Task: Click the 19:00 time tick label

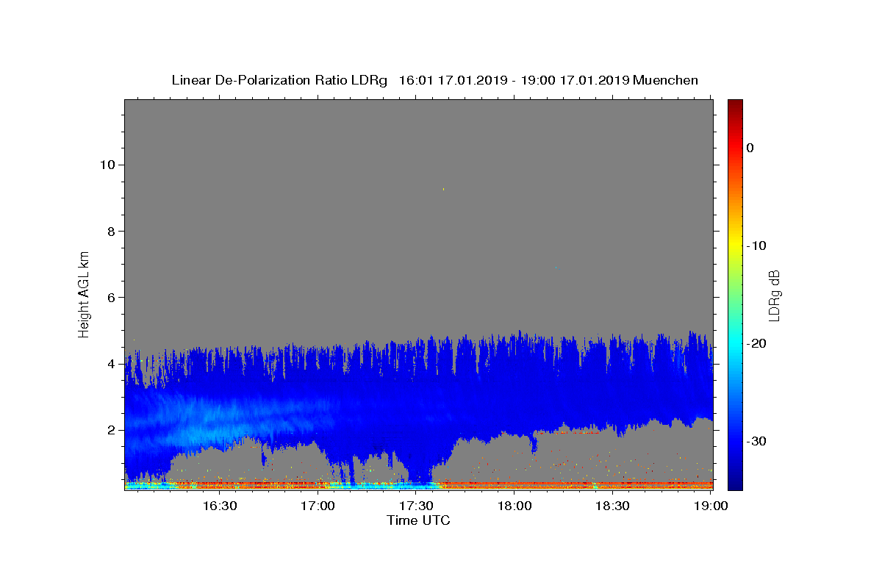Action: [x=711, y=506]
